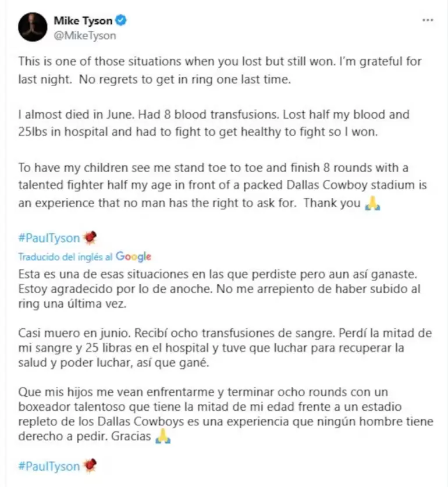Click praying hands emoji after "Gracias"
The height and width of the screenshot is (487, 448).
tap(163, 436)
